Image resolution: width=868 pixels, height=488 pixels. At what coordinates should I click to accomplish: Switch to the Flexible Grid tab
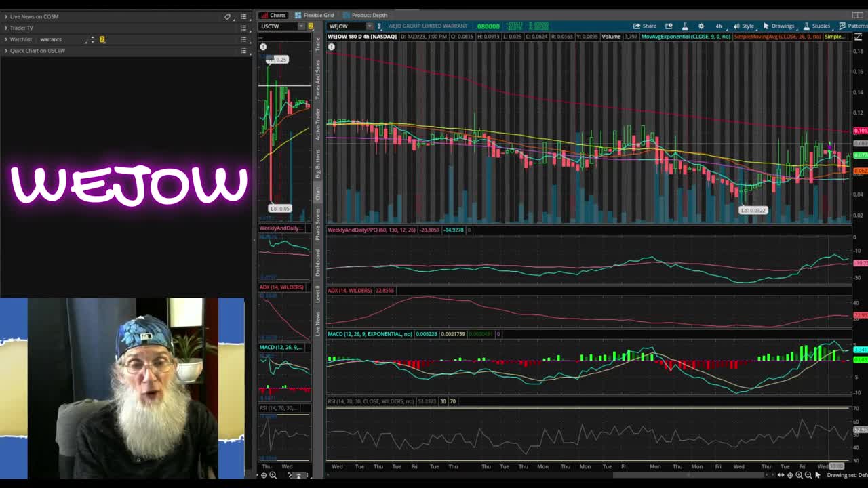pyautogui.click(x=314, y=15)
